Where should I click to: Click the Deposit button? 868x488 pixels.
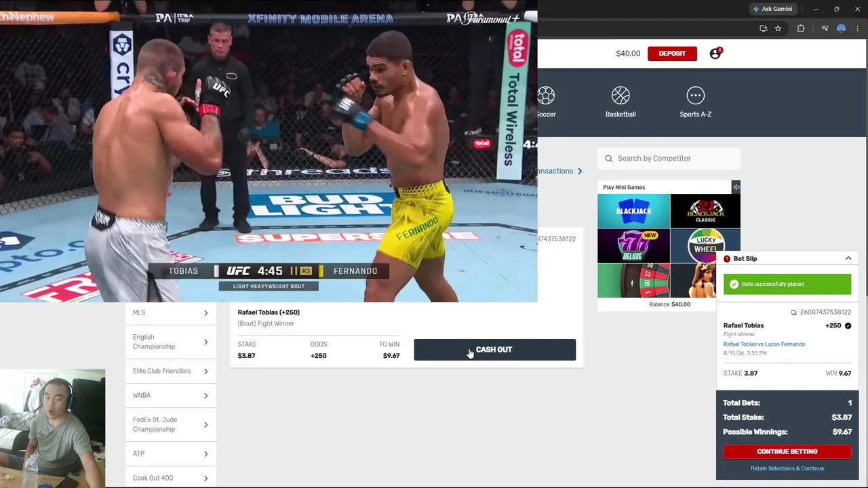[x=672, y=54]
